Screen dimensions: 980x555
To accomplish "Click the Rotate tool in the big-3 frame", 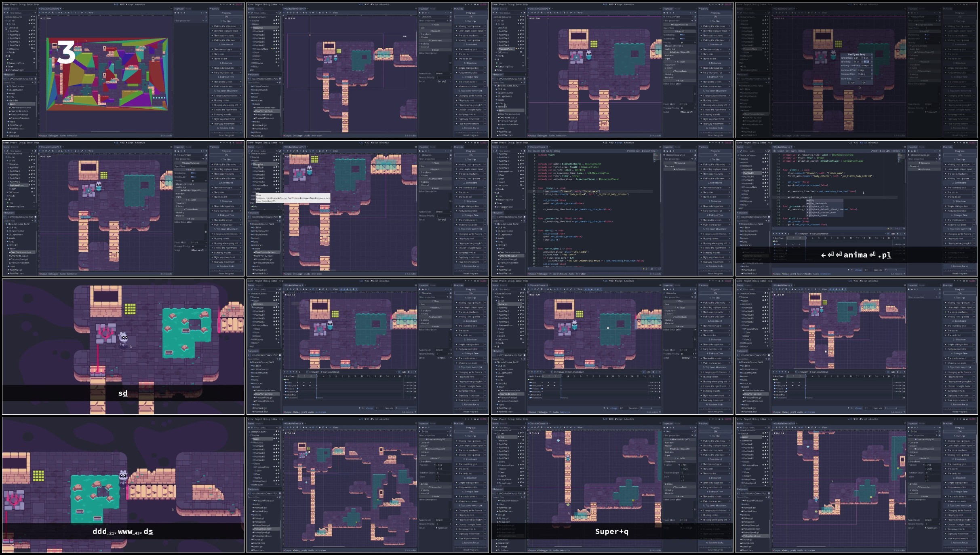I will [x=46, y=13].
